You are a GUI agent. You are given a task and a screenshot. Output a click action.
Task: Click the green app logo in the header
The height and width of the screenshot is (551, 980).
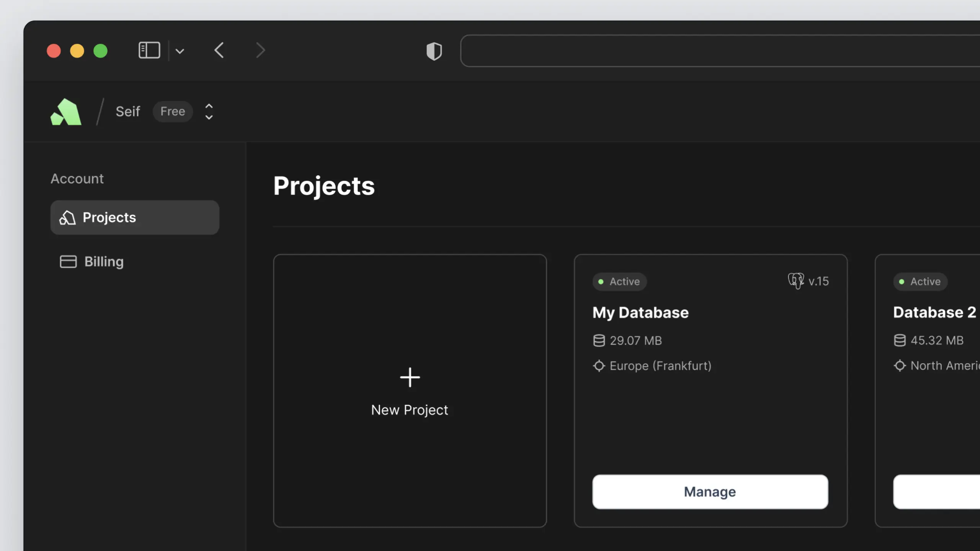point(66,112)
